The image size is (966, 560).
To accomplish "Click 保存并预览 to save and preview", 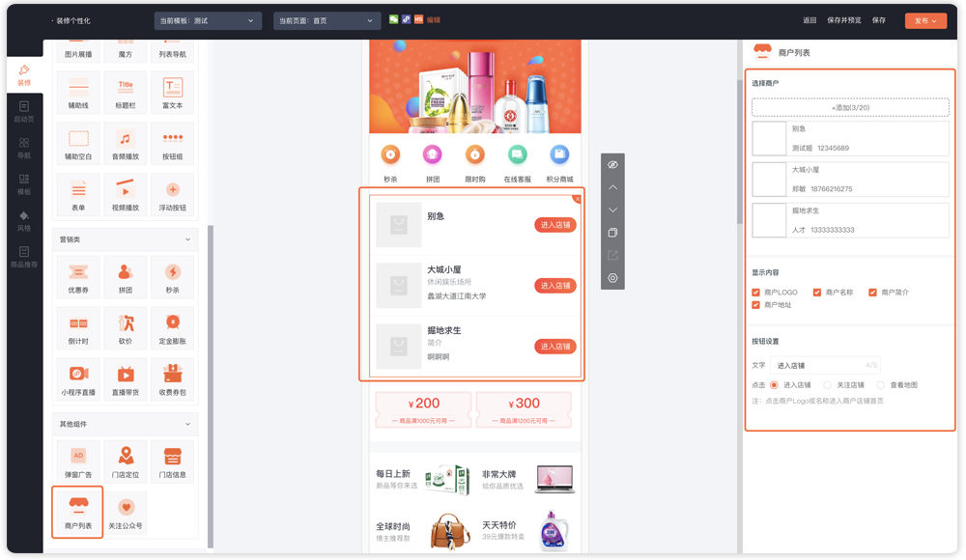I will tap(843, 20).
